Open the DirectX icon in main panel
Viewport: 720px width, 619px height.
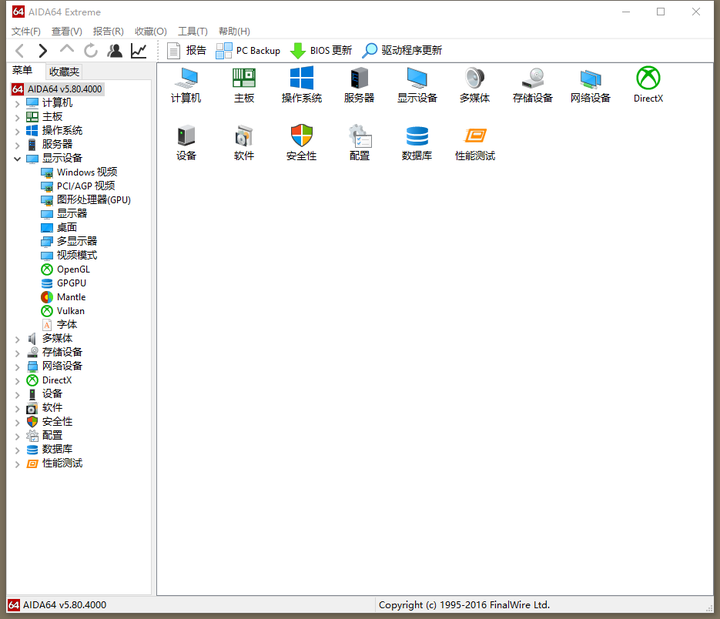click(x=648, y=79)
